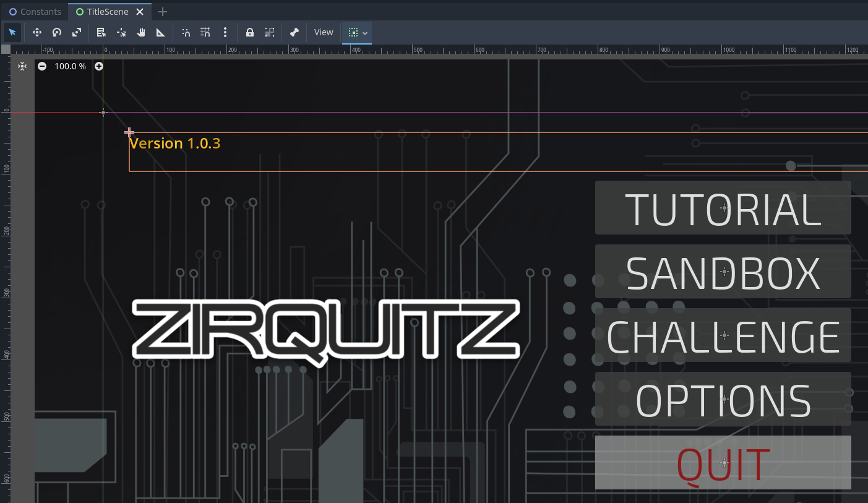The width and height of the screenshot is (868, 503).
Task: Toggle grid snapping
Action: pos(205,32)
